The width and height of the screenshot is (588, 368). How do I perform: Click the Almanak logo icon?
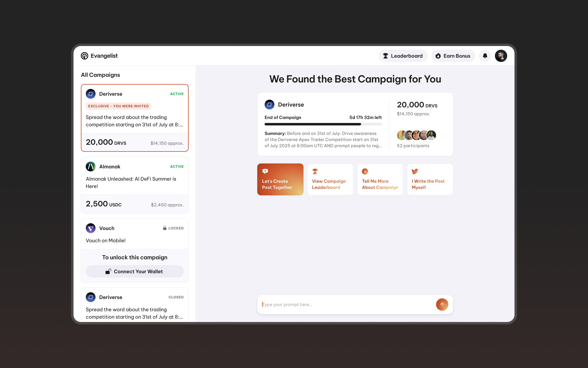91,167
